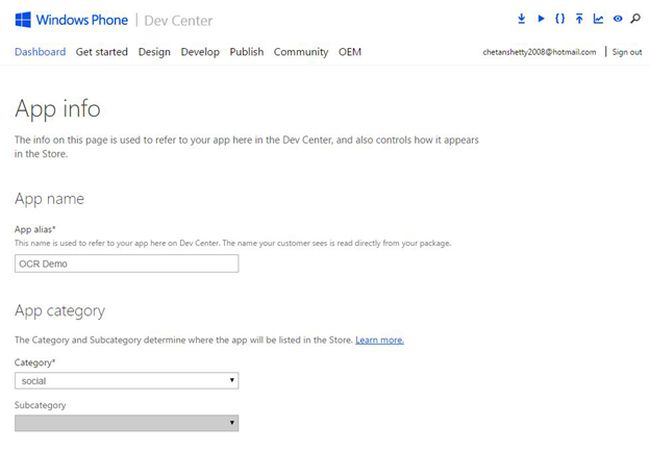650x452 pixels.
Task: Click the Dev Center header link
Action: [178, 20]
